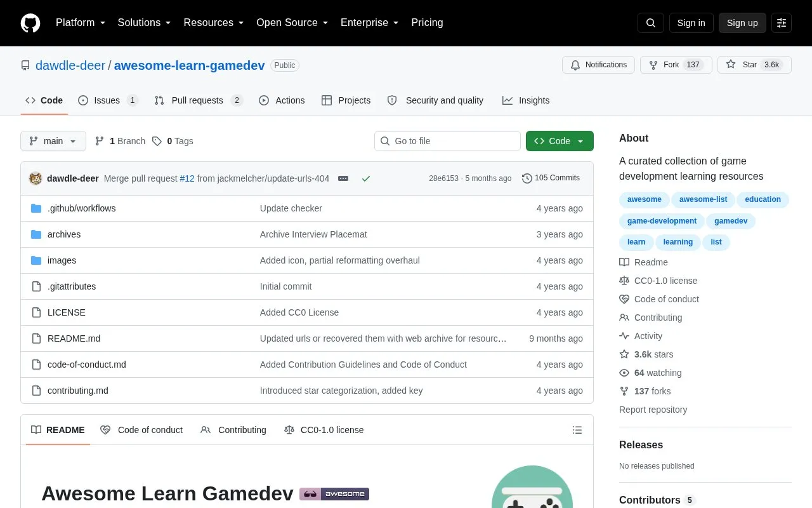The height and width of the screenshot is (508, 812).
Task: Open the archives folder
Action: pos(64,234)
